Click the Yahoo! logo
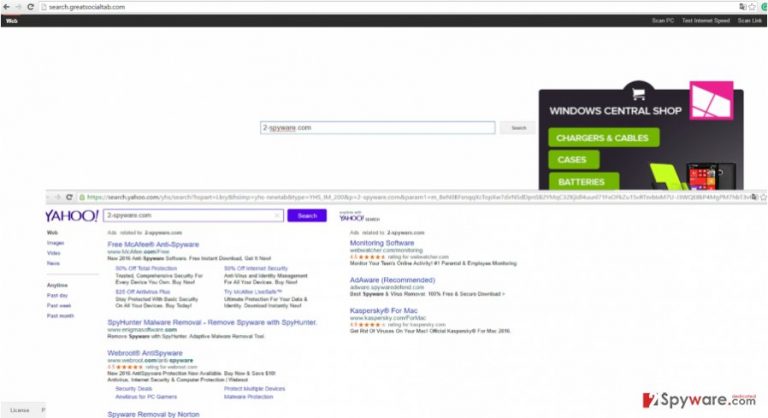This screenshot has height=418, width=768. coord(72,216)
